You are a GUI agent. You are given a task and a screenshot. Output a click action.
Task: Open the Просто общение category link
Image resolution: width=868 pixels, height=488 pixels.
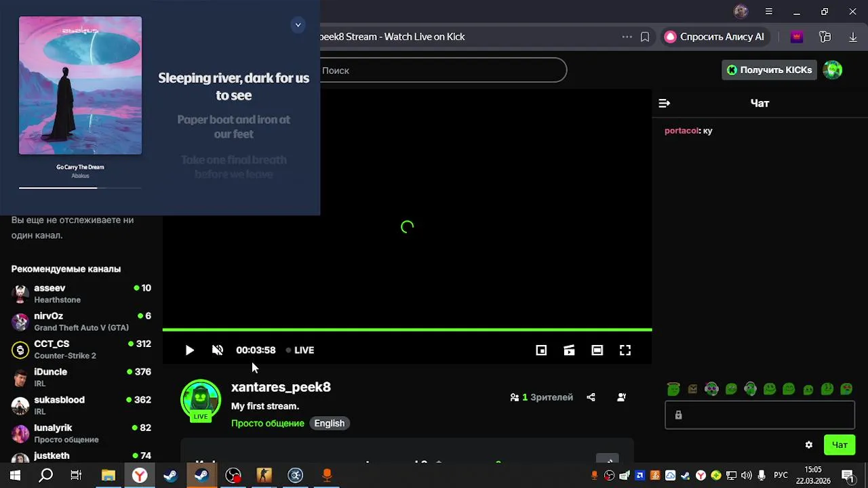click(268, 423)
